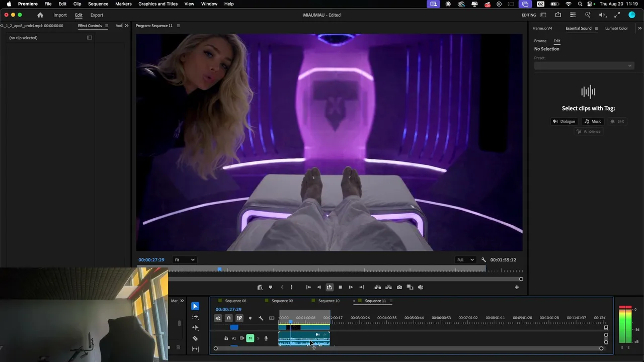Screen dimensions: 644x362
Task: Open the audio volume icon in header
Action: (x=602, y=15)
